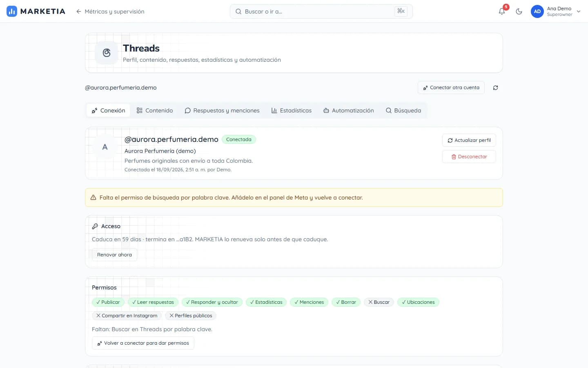Viewport: 588px width, 368px height.
Task: Open the notifications bell
Action: [502, 11]
